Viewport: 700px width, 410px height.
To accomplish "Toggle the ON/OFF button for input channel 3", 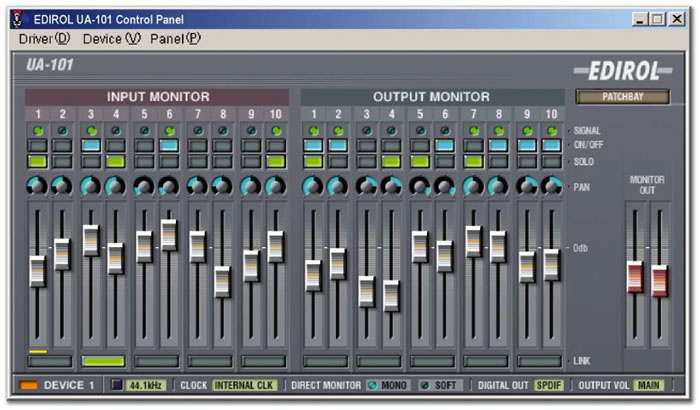I will (x=90, y=145).
